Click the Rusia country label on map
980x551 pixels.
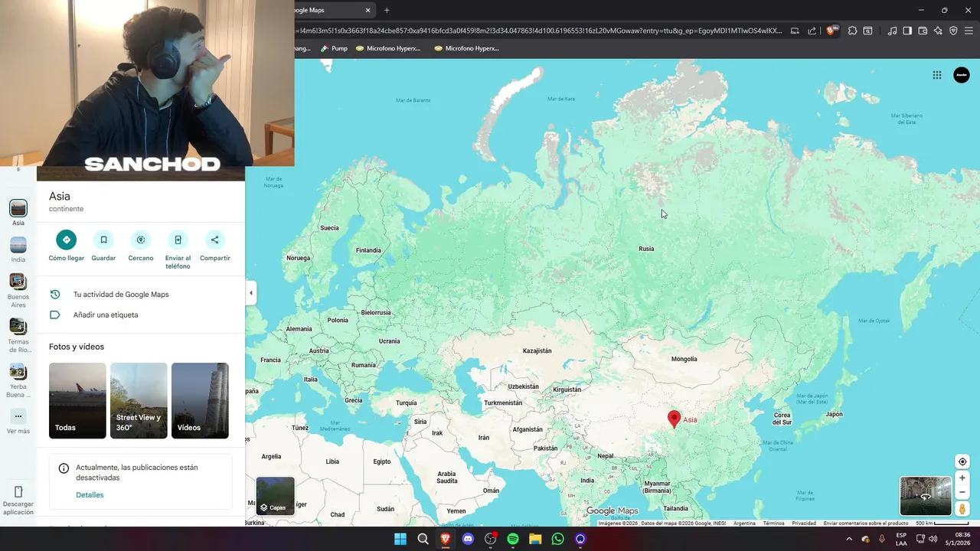646,249
